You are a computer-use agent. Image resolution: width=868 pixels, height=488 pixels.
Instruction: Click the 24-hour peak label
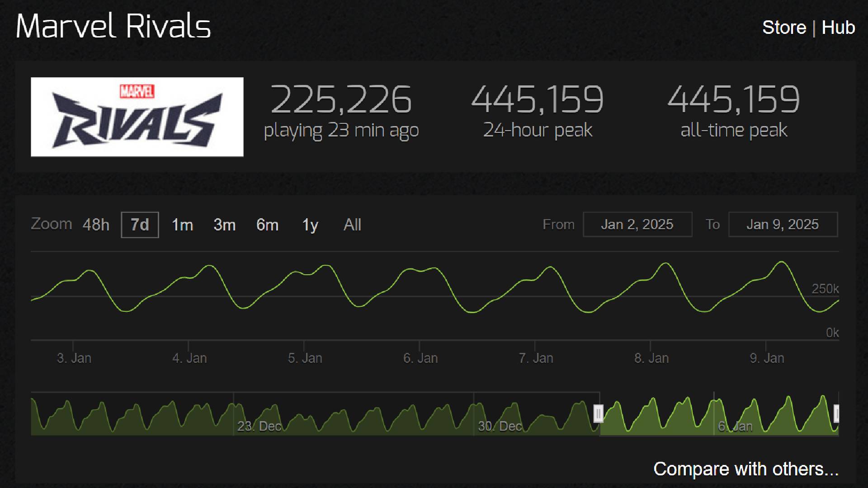(538, 130)
